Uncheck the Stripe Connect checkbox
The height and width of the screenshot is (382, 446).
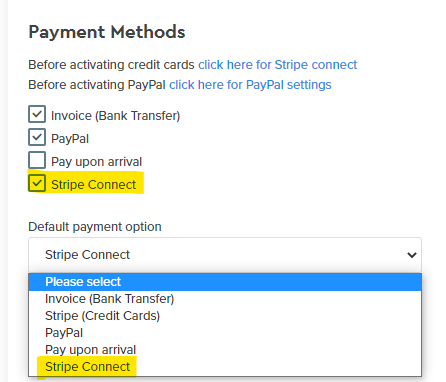coord(37,183)
